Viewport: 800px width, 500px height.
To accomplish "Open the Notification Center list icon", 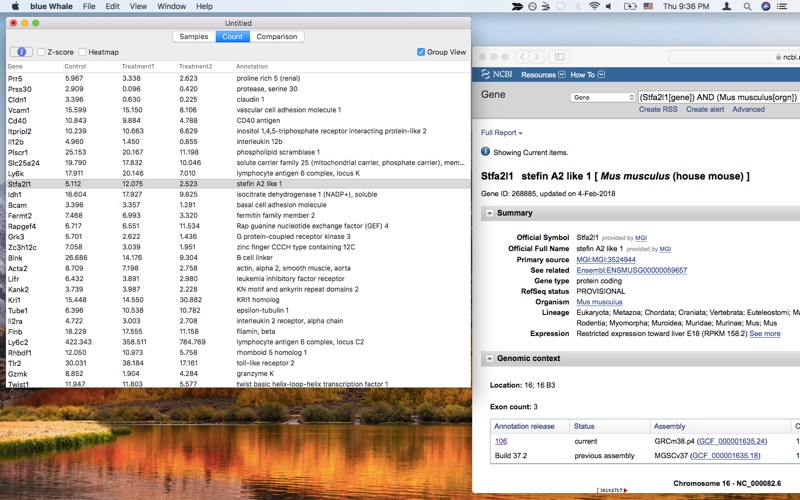I will point(782,7).
